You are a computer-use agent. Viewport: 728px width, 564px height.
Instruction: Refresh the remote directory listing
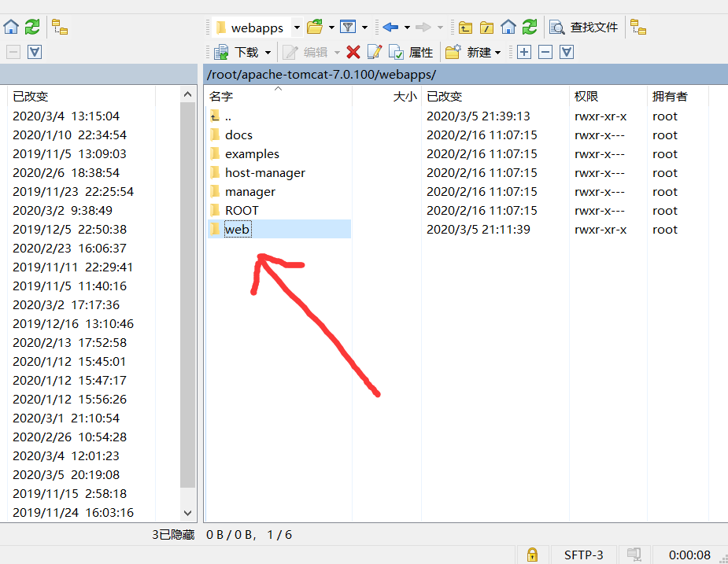(x=530, y=27)
